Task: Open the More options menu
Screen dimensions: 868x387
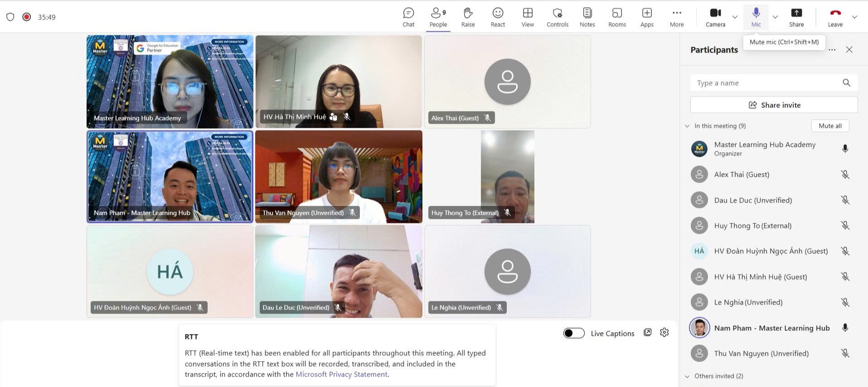Action: coord(676,17)
